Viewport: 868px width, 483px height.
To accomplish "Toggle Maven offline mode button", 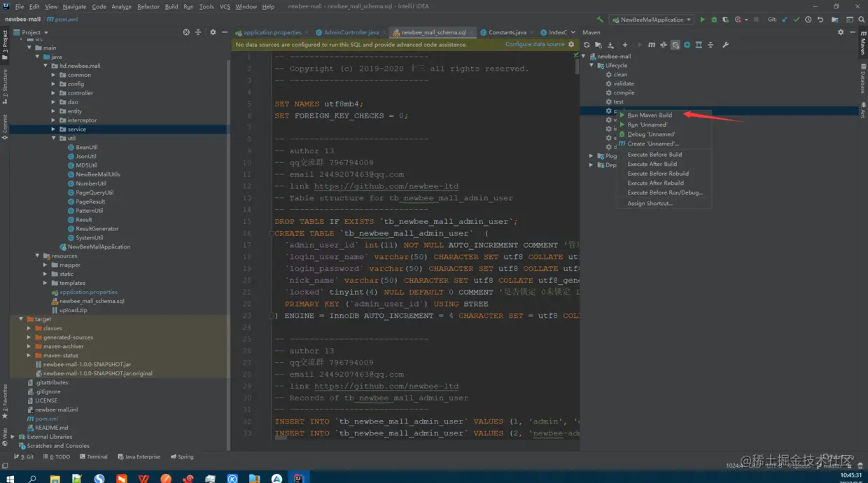I will coord(664,45).
